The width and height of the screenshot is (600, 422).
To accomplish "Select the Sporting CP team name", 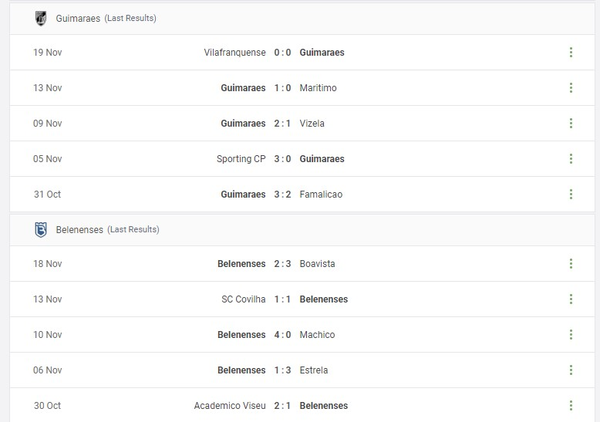I will click(241, 159).
